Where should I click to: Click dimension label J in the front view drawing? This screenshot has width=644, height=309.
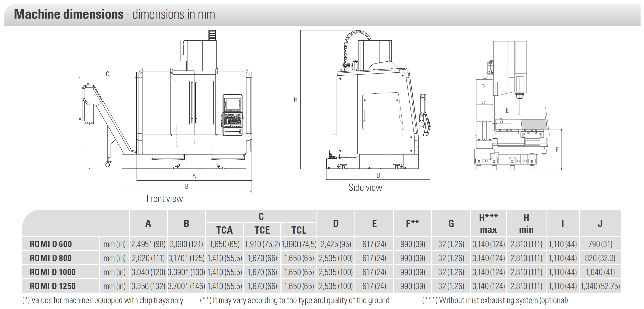[194, 142]
